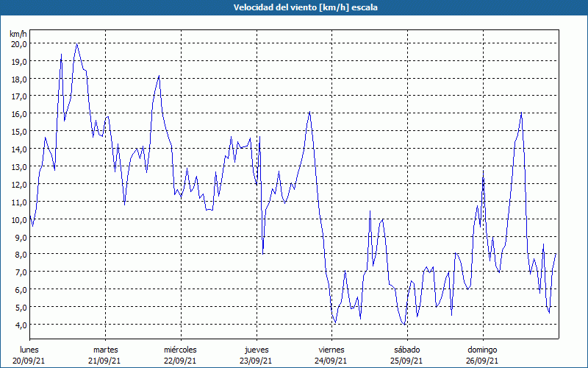Click the 20,0 y-axis value
Screen dimensions: 588x368
(20, 44)
